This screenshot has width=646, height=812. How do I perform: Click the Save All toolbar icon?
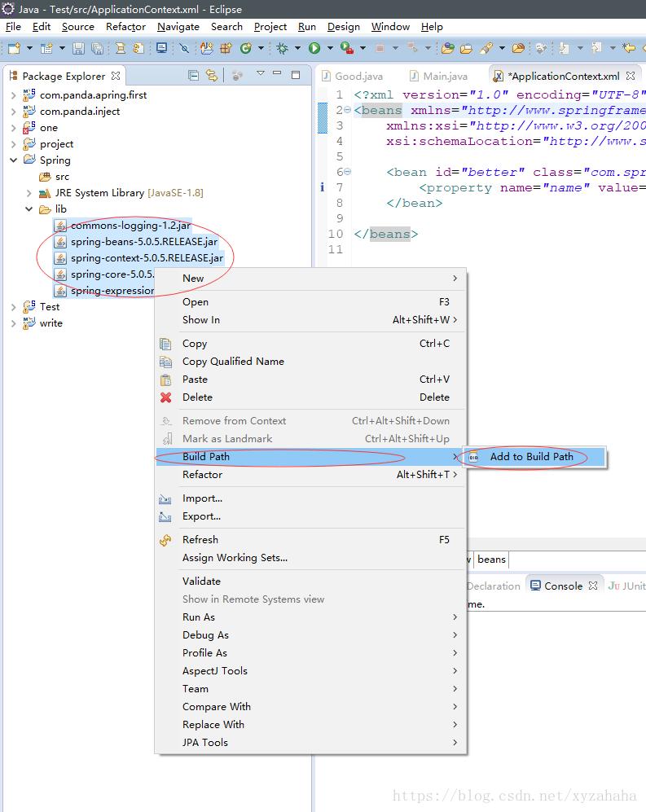tap(97, 48)
